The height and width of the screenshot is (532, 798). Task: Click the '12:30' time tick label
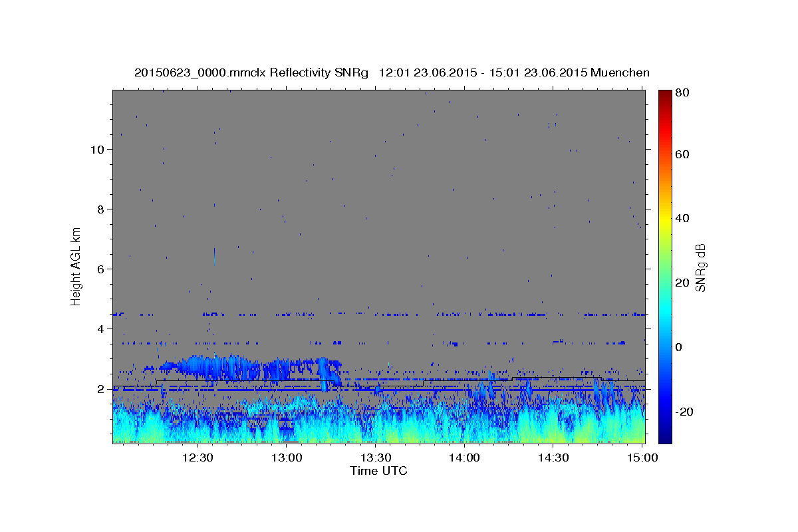[x=198, y=458]
